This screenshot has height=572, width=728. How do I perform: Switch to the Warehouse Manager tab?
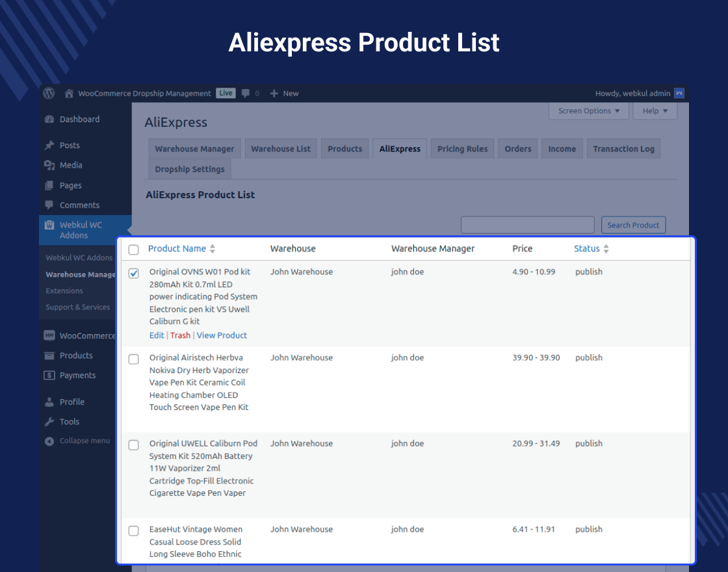tap(194, 149)
